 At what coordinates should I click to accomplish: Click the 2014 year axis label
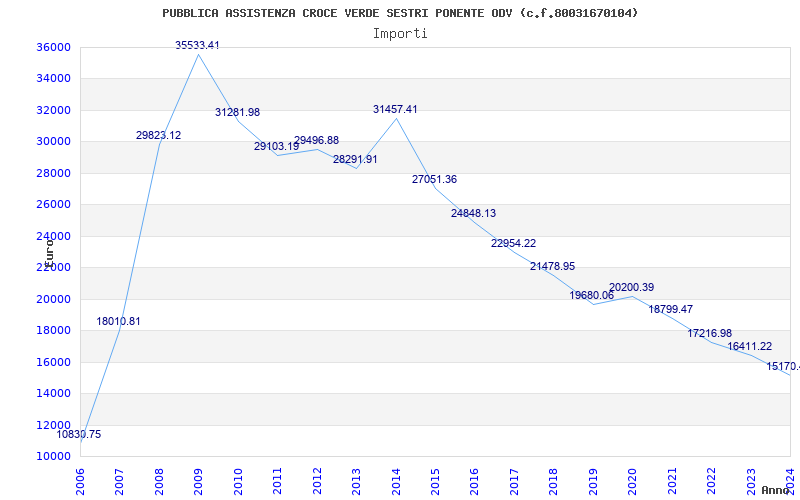pos(396,478)
